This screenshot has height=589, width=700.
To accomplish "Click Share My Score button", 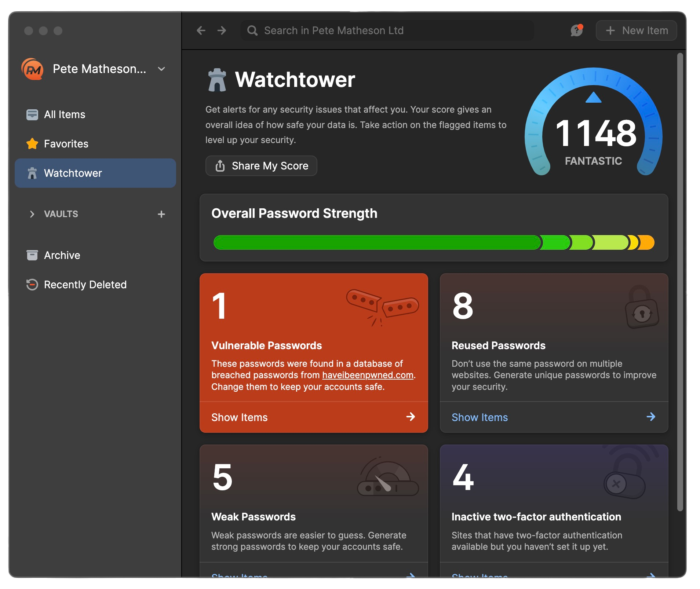I will pos(261,166).
